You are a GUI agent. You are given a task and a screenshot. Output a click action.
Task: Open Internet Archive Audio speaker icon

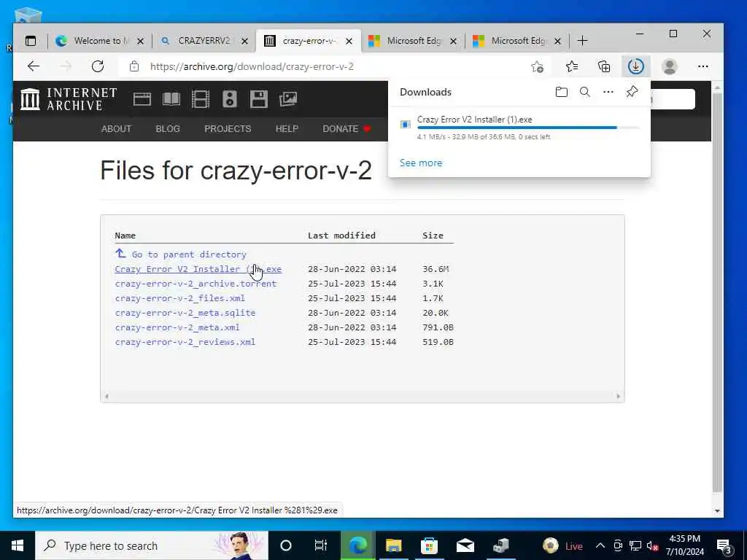230,99
